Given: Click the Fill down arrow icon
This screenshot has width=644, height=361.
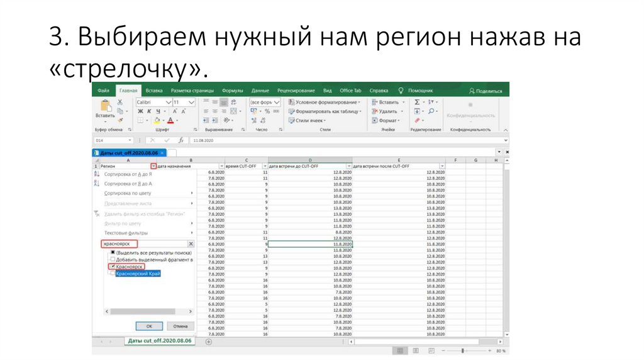Looking at the screenshot, I should tap(418, 111).
